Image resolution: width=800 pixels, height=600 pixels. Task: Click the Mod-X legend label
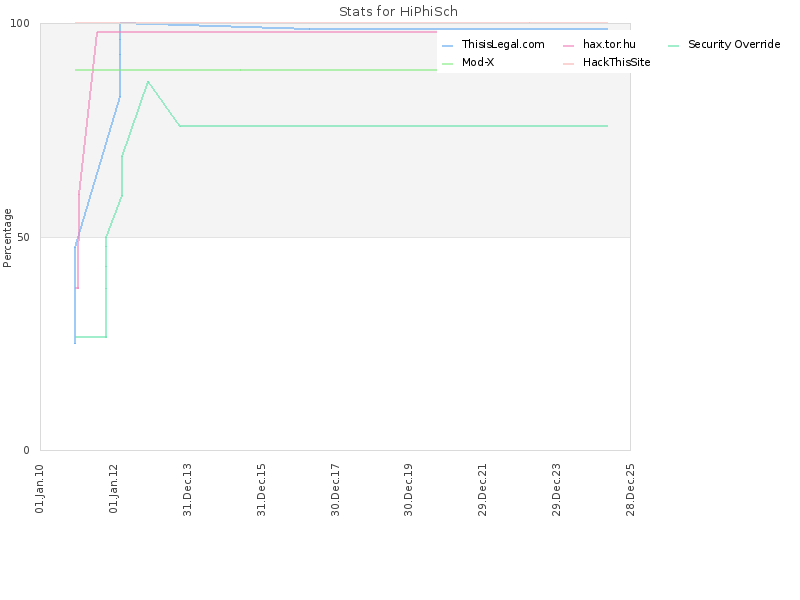(477, 62)
